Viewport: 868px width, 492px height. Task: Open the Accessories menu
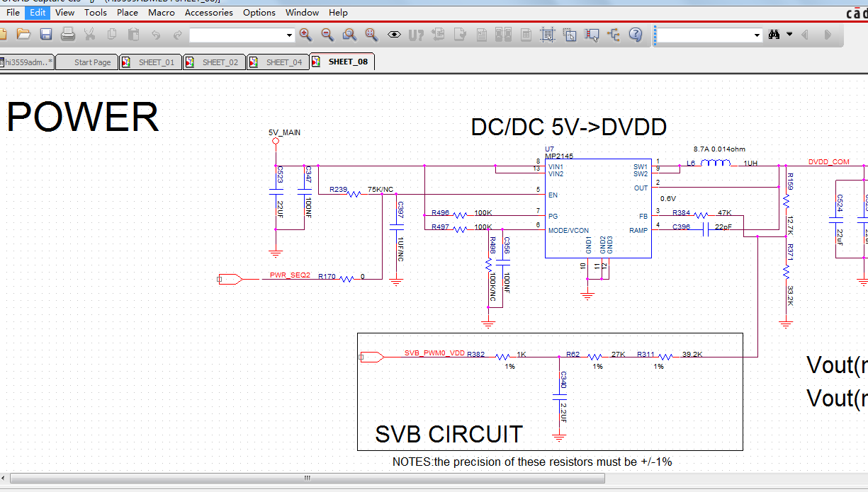(x=209, y=12)
